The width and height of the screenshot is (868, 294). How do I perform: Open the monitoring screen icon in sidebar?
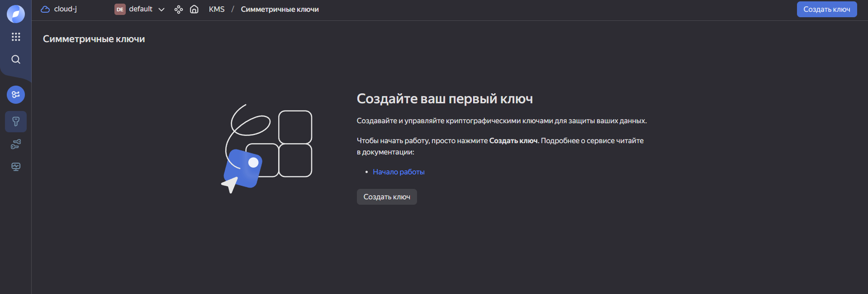pos(16,167)
